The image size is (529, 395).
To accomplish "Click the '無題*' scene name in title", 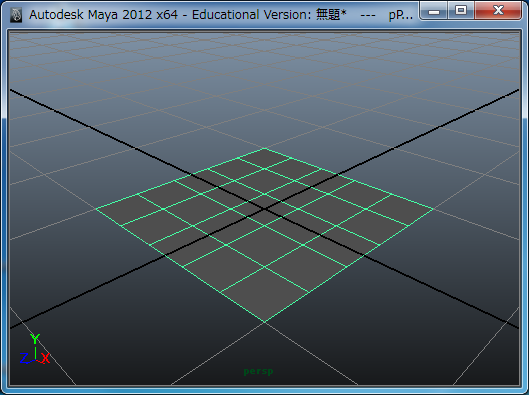I will [331, 15].
